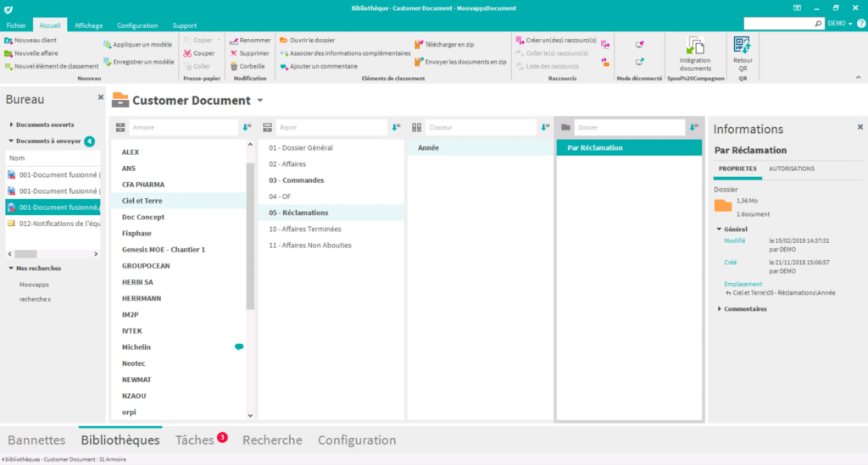Open Intégration documents in the ribbon
The image size is (868, 465).
(695, 47)
